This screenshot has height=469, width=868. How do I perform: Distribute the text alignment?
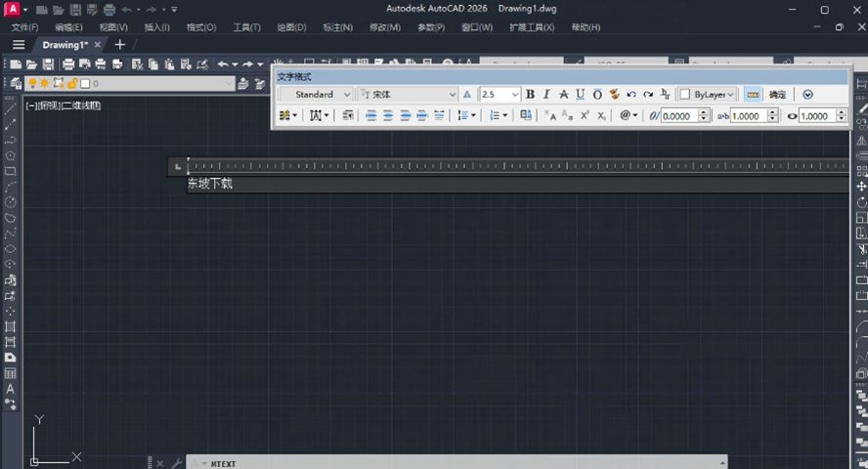439,115
